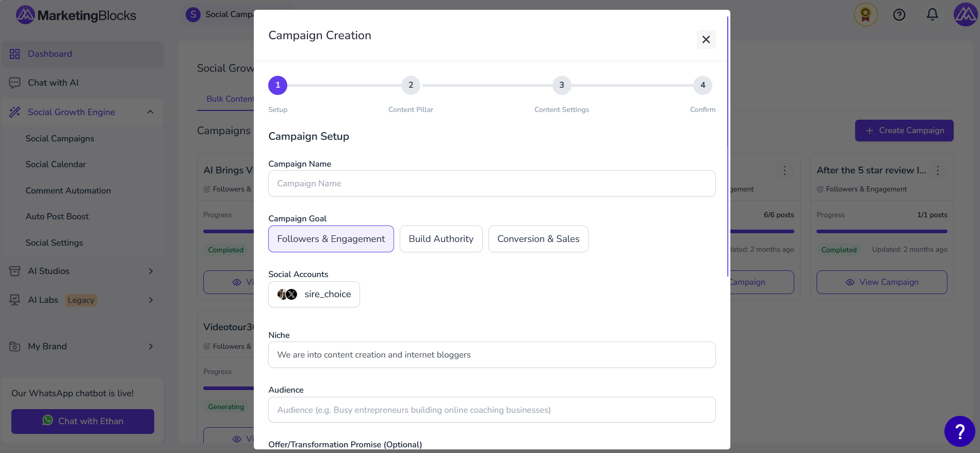Select Conversion & Sales campaign goal

click(x=538, y=239)
